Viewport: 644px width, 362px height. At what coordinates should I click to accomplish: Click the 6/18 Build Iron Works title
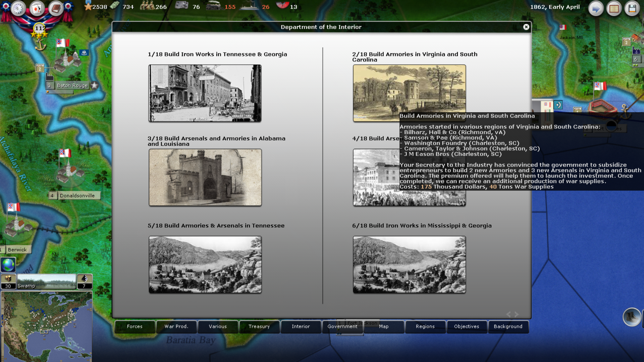(x=422, y=226)
